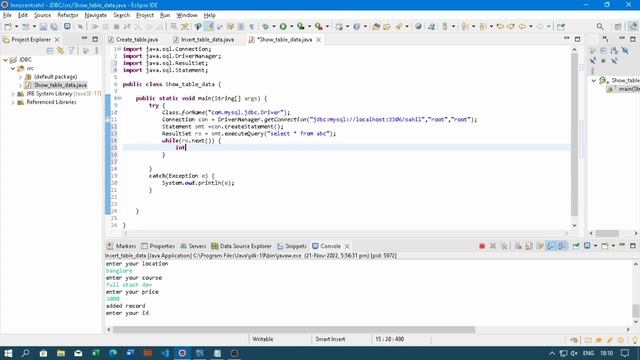Maximize the editor area
Image resolution: width=640 pixels, height=360 pixels.
(x=577, y=39)
